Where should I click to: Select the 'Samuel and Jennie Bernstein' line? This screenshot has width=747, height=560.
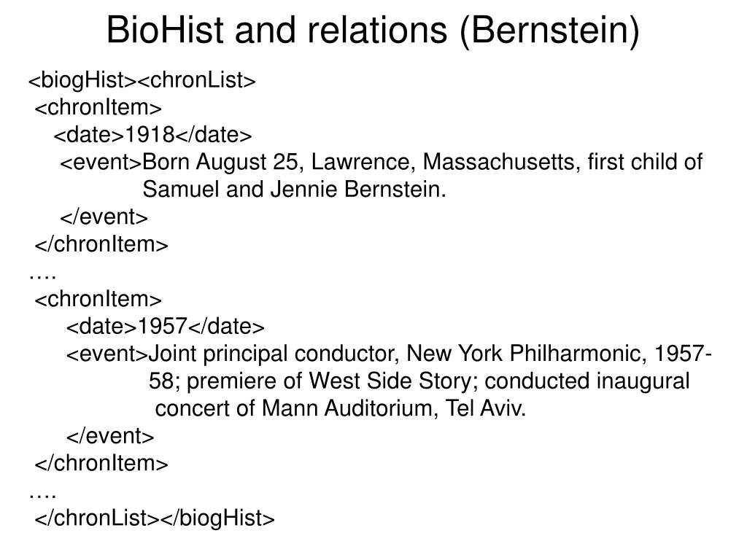[x=293, y=190]
